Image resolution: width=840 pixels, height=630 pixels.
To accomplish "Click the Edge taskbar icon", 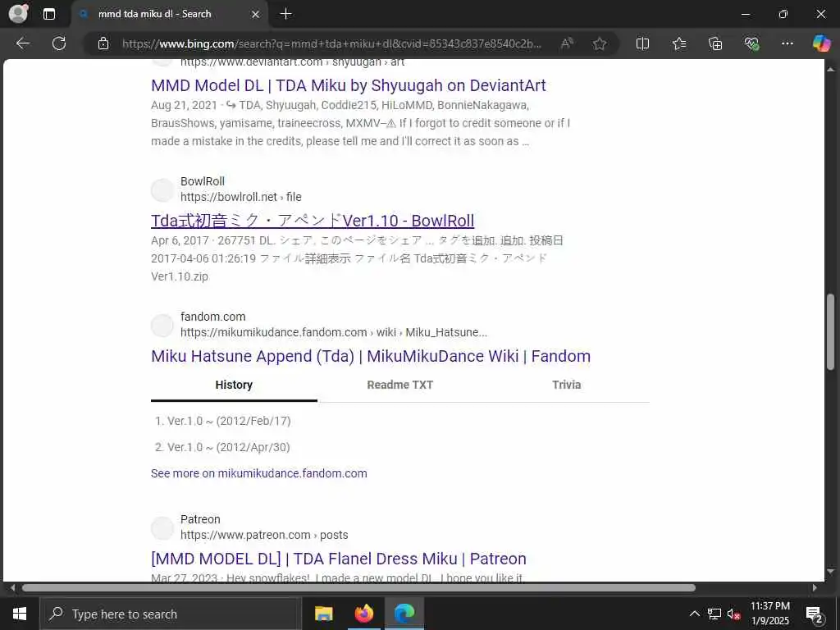I will pyautogui.click(x=404, y=614).
